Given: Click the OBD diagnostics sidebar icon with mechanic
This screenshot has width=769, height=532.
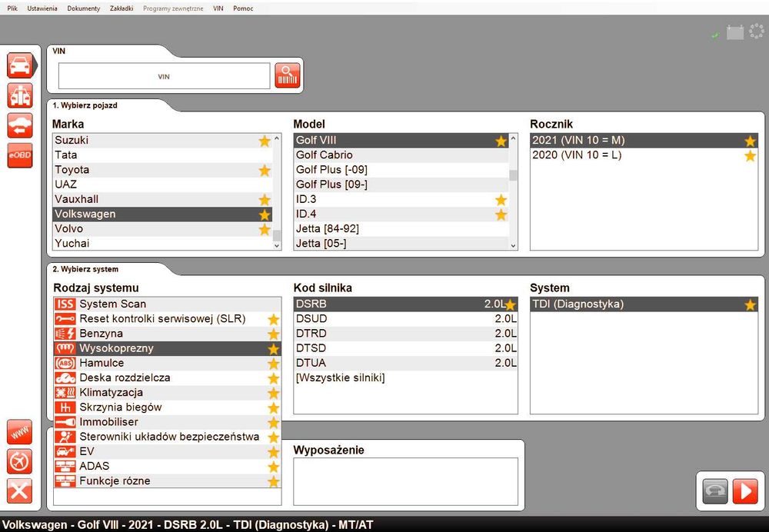Looking at the screenshot, I should [x=20, y=95].
